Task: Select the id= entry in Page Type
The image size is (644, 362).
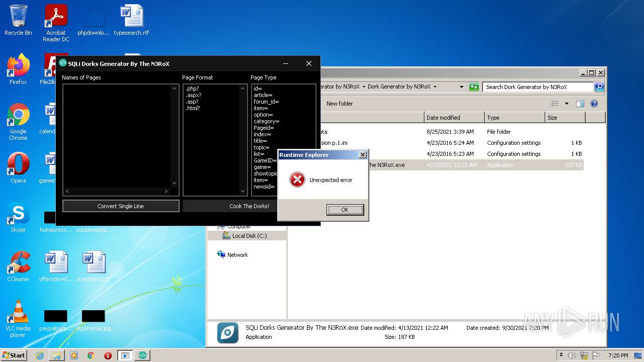Action: click(x=258, y=88)
